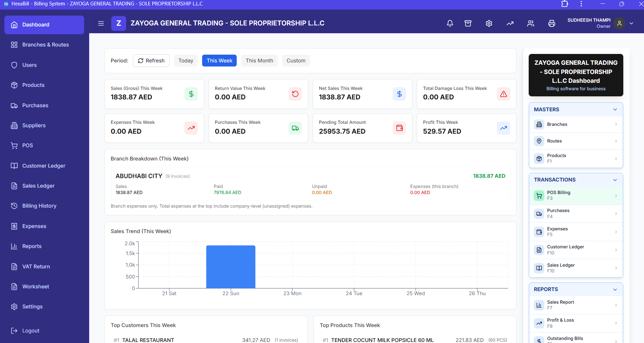The image size is (644, 343).
Task: Open Billing History in sidebar
Action: 44,206
